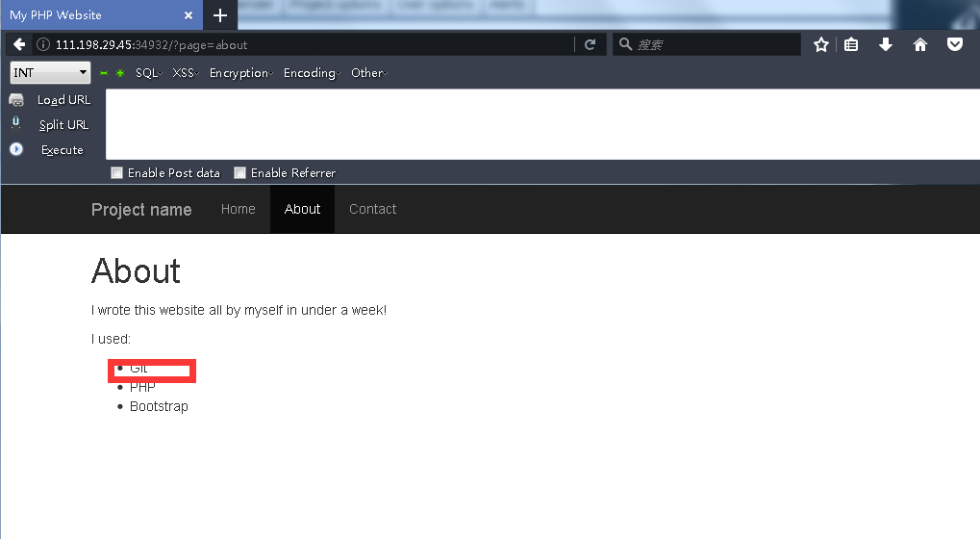Select the Home navigation item

(x=238, y=209)
